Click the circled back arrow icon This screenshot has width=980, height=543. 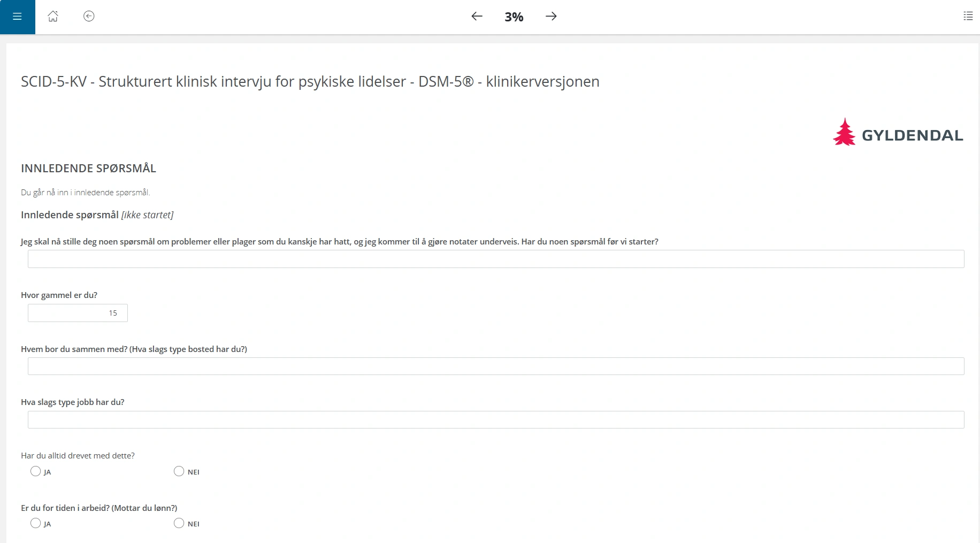pyautogui.click(x=89, y=16)
